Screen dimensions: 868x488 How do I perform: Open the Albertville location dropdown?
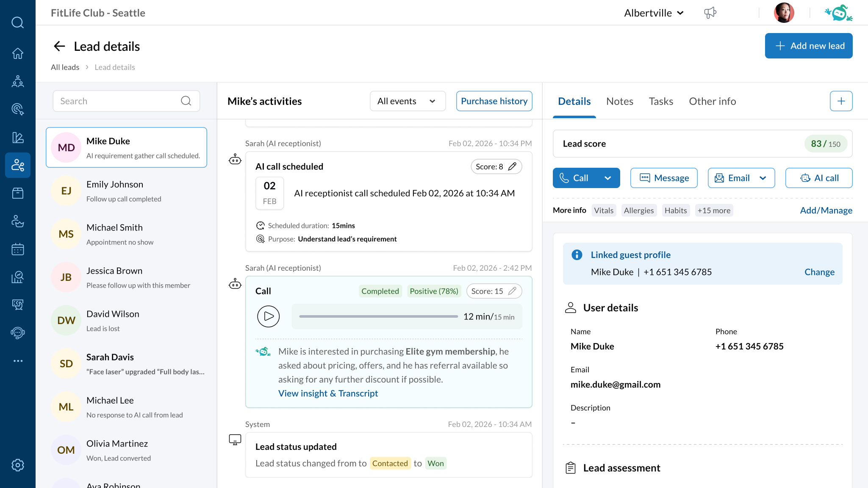pyautogui.click(x=654, y=13)
